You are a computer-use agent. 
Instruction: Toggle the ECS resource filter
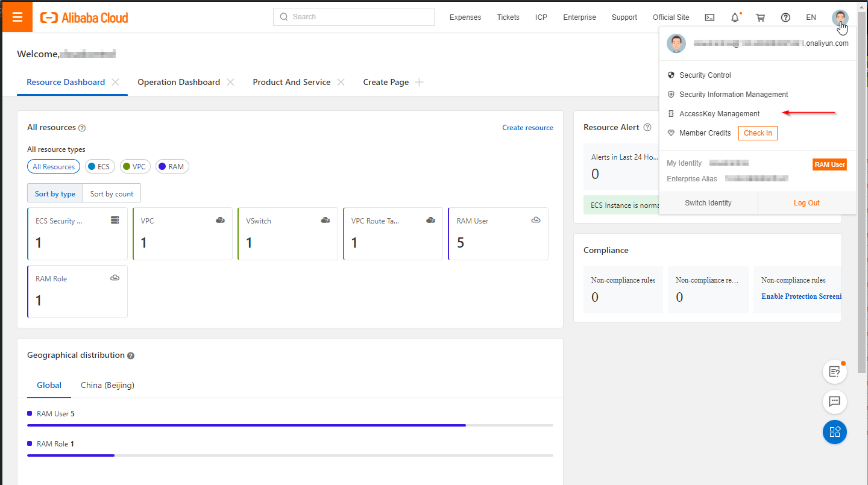tap(99, 166)
